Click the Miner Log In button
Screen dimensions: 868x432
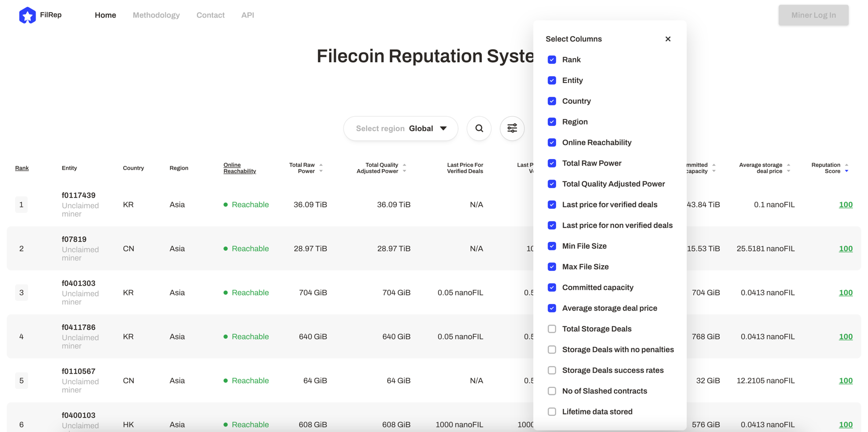813,15
